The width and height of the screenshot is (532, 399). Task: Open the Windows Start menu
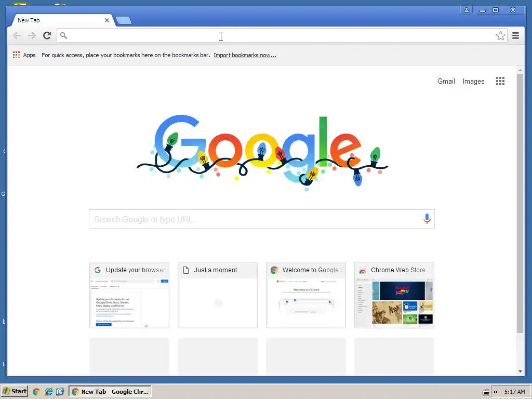pyautogui.click(x=14, y=391)
